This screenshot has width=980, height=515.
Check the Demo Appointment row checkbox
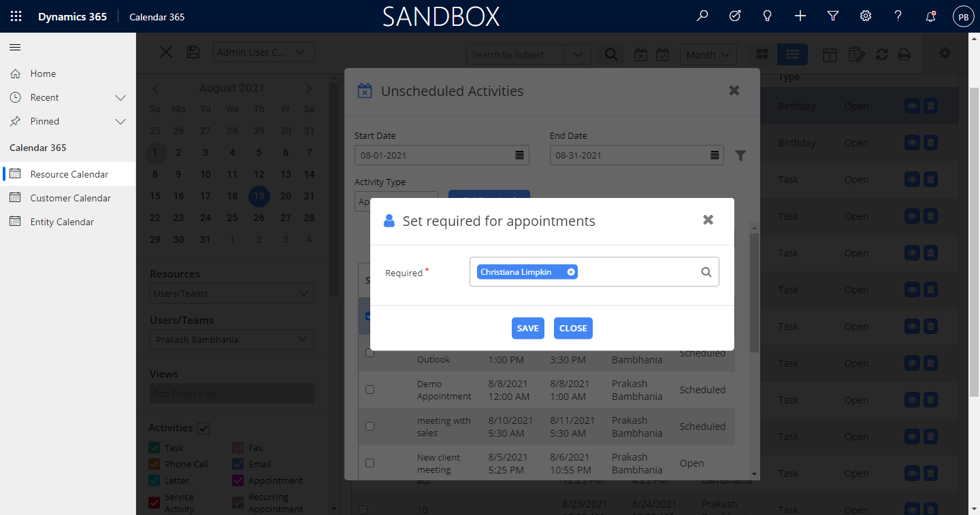click(370, 390)
